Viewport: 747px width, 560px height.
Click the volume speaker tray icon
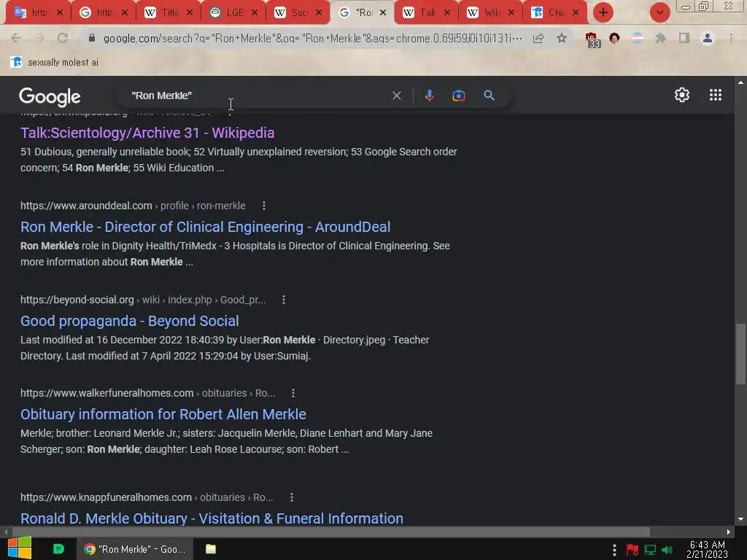(x=667, y=550)
